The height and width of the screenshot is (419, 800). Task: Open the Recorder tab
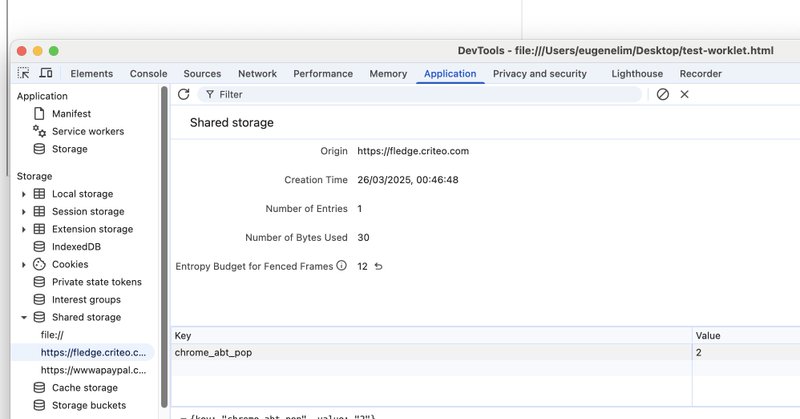701,73
